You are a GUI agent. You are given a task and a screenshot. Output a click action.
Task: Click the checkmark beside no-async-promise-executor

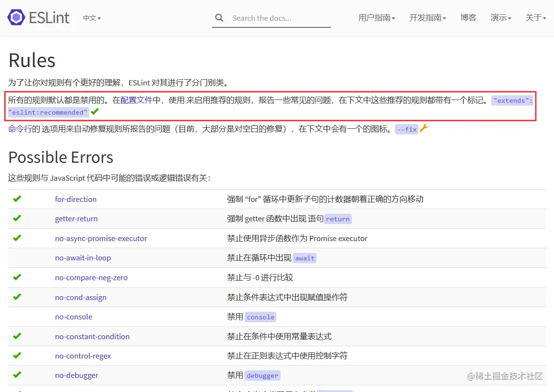click(x=17, y=238)
